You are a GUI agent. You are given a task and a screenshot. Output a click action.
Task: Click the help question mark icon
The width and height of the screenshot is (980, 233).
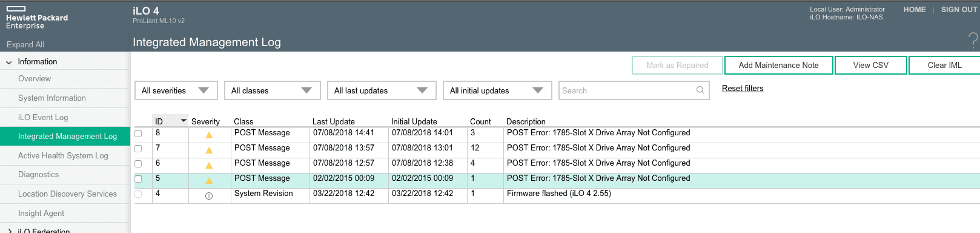973,41
